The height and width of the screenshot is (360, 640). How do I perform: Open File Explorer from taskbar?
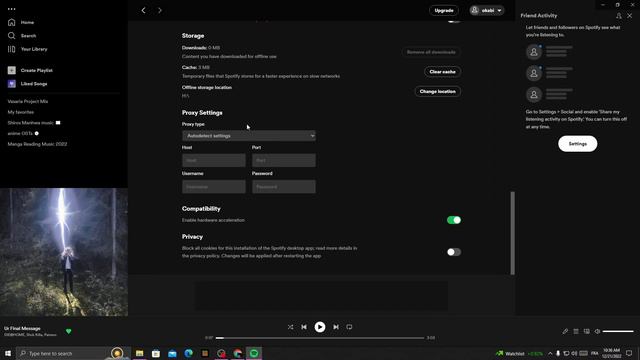point(140,353)
